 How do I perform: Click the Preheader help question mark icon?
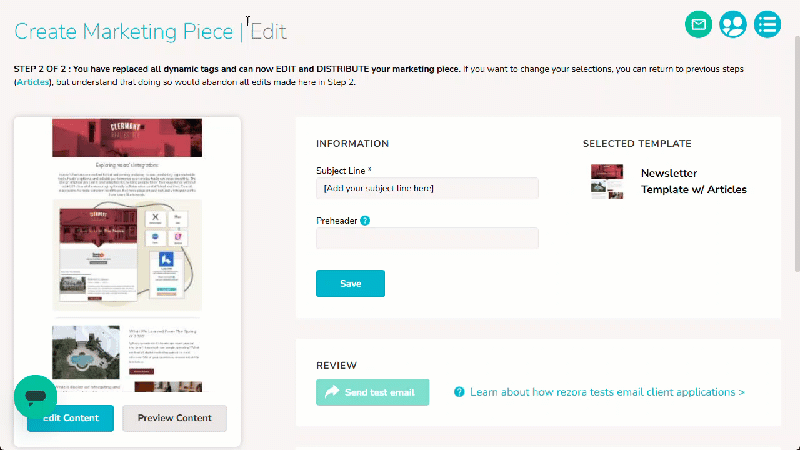(x=365, y=221)
